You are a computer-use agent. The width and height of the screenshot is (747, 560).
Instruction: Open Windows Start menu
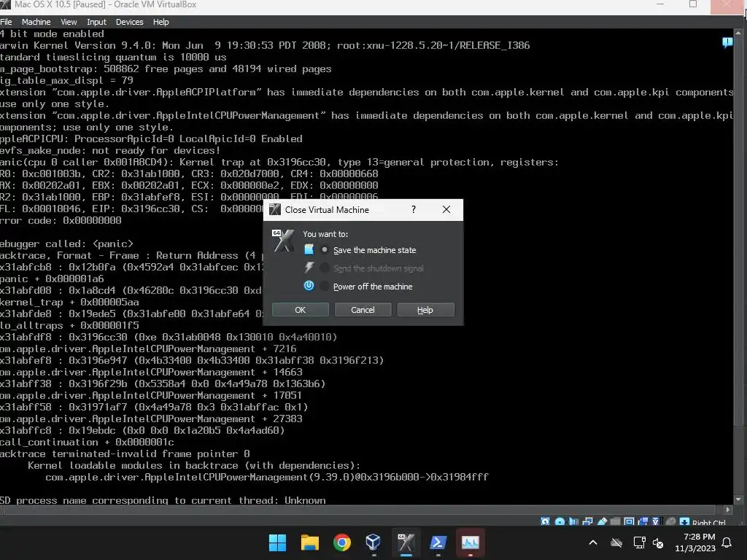(277, 542)
